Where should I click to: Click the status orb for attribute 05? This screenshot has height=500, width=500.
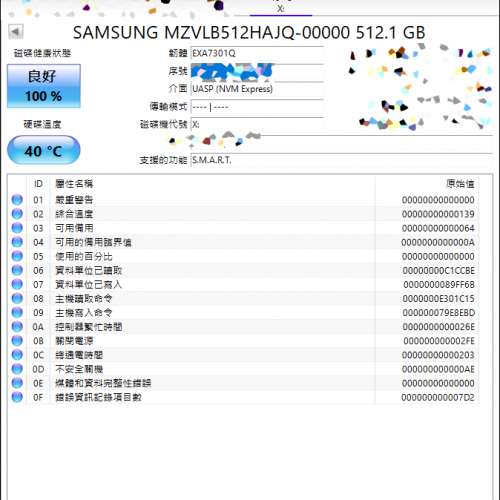click(17, 256)
